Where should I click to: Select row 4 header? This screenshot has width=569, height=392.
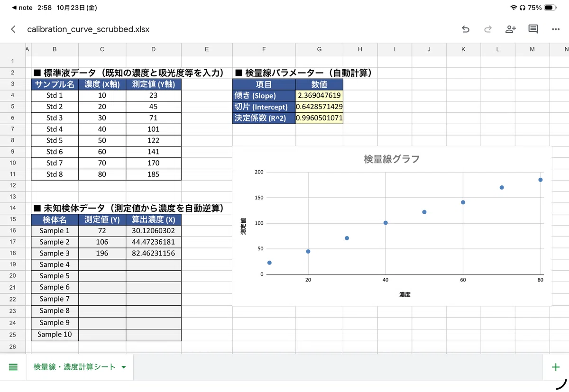point(12,95)
